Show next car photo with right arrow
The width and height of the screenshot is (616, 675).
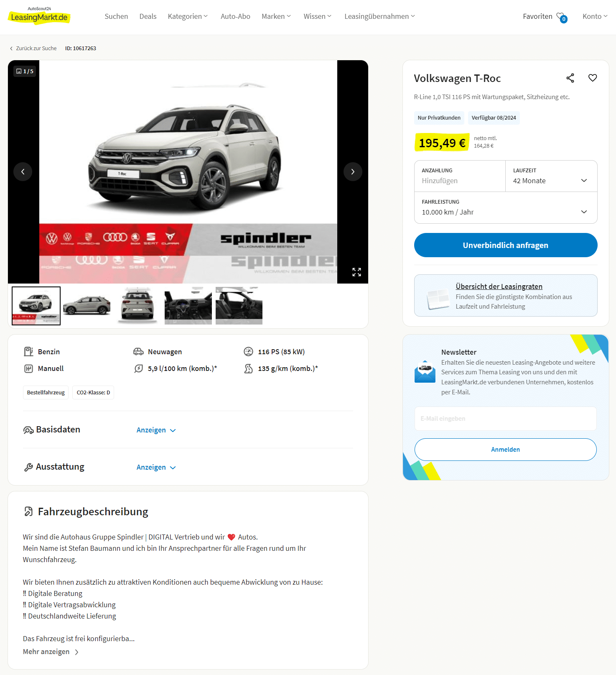point(353,171)
